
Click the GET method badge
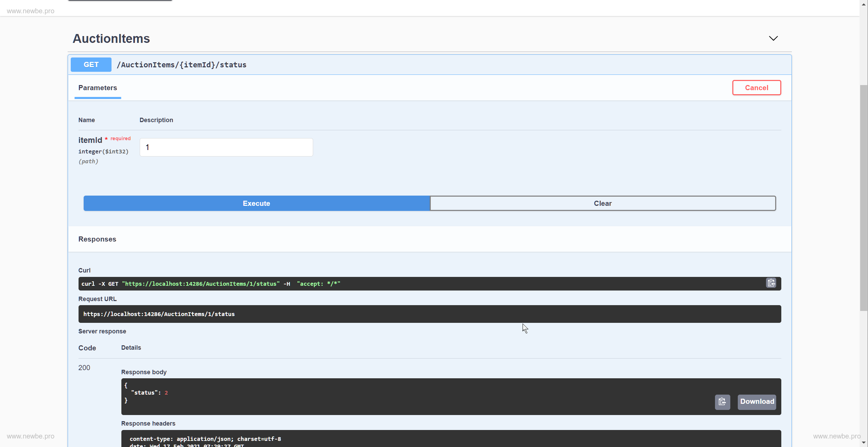(91, 64)
